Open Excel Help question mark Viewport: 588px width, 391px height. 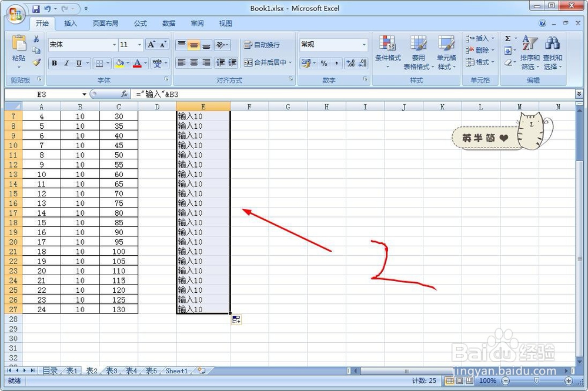tap(542, 24)
